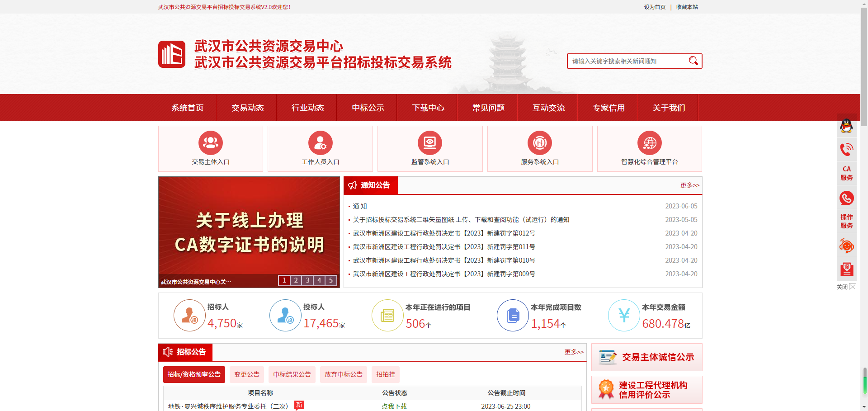This screenshot has width=868, height=411.
Task: Click the search magnifier icon
Action: pyautogui.click(x=693, y=61)
